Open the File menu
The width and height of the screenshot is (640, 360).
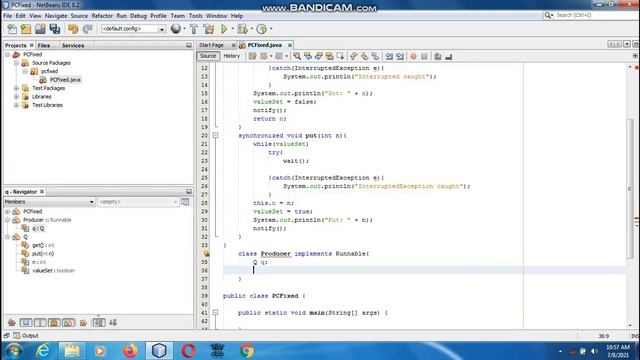(7, 16)
